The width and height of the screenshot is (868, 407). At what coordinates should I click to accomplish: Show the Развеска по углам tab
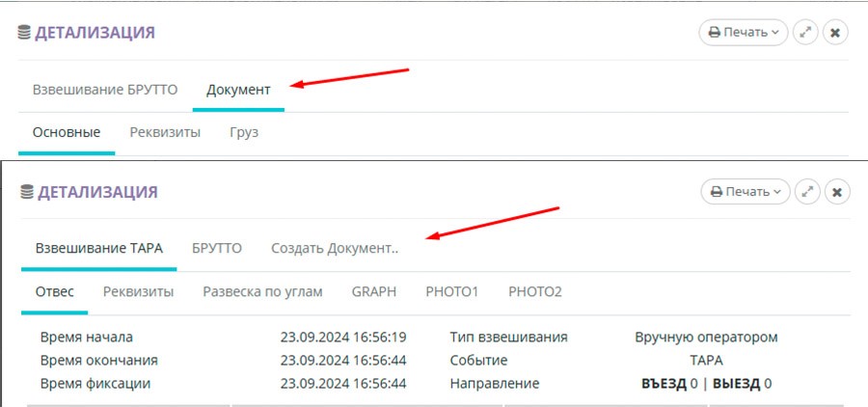[x=262, y=291]
